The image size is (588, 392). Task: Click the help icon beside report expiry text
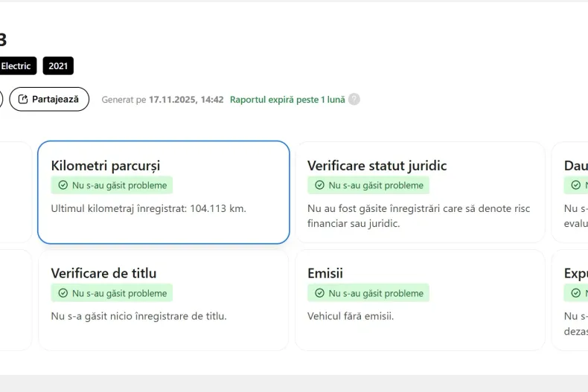354,99
